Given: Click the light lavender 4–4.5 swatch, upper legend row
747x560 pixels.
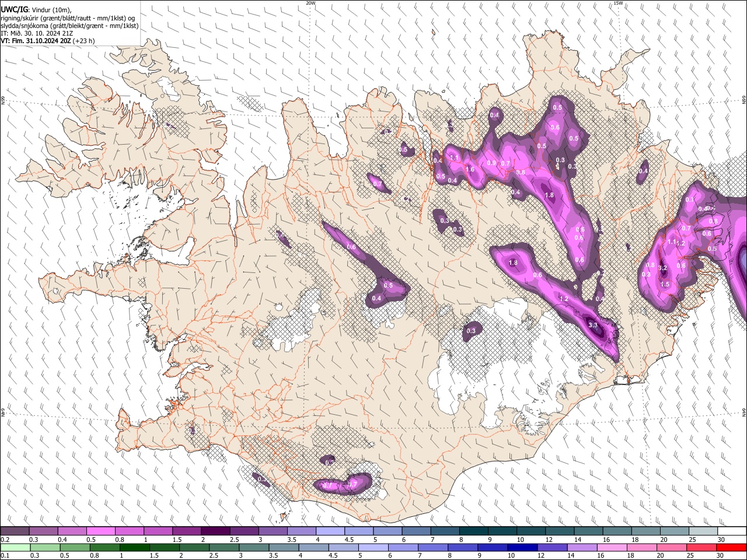Looking at the screenshot, I should tap(330, 531).
